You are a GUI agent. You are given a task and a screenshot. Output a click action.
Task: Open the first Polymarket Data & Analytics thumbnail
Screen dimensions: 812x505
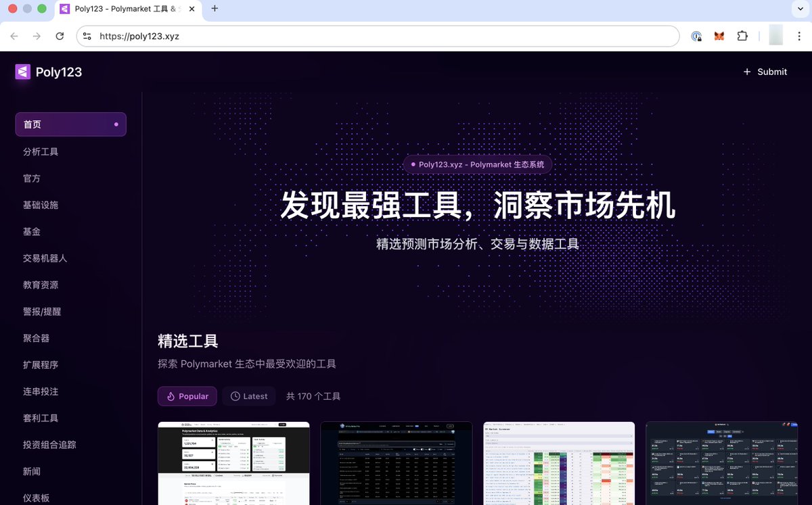(233, 463)
